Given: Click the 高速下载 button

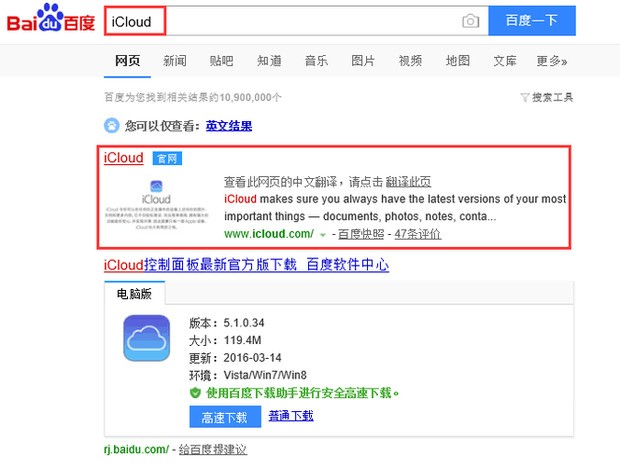Looking at the screenshot, I should tap(225, 417).
